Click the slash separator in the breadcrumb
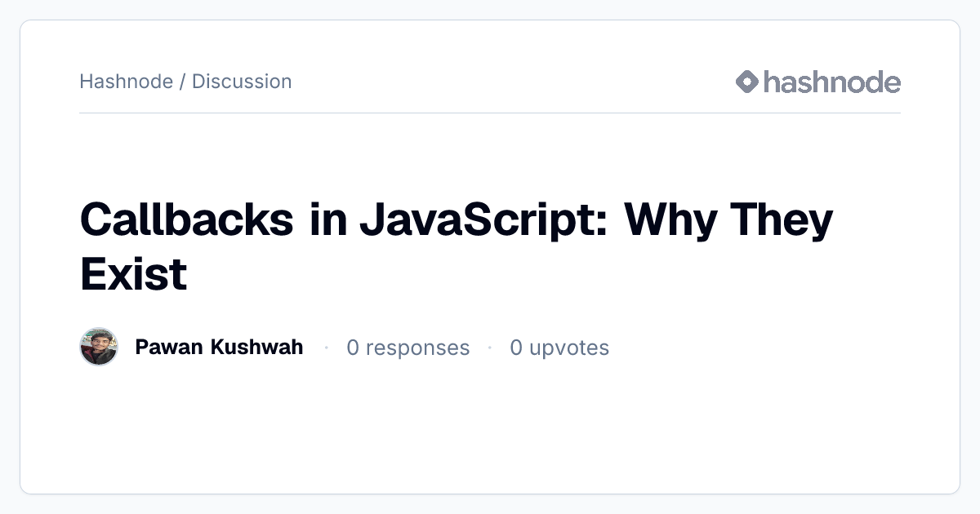Image resolution: width=980 pixels, height=514 pixels. point(183,82)
